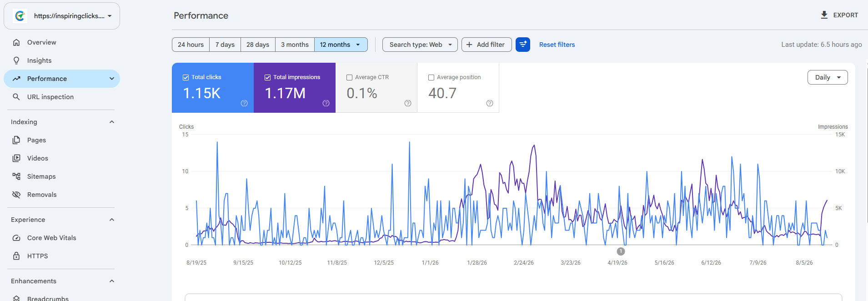Open the Search type: Web dropdown
The height and width of the screenshot is (301, 868).
(x=420, y=45)
